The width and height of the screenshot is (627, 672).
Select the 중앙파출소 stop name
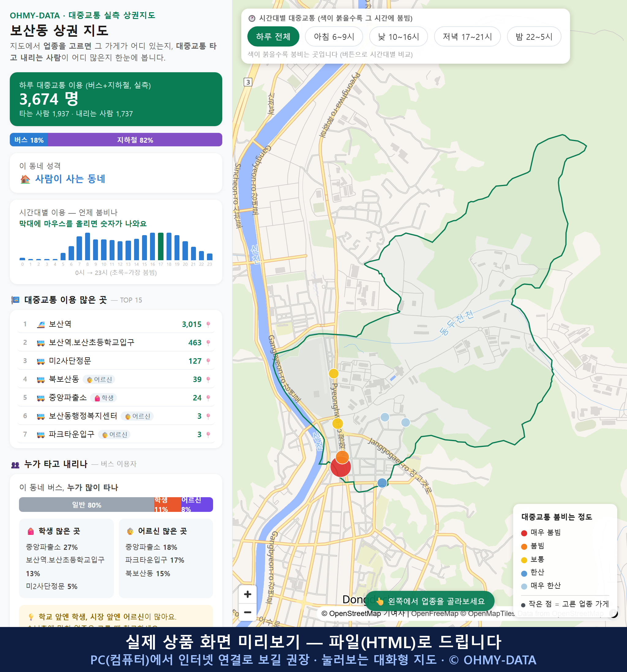point(68,397)
